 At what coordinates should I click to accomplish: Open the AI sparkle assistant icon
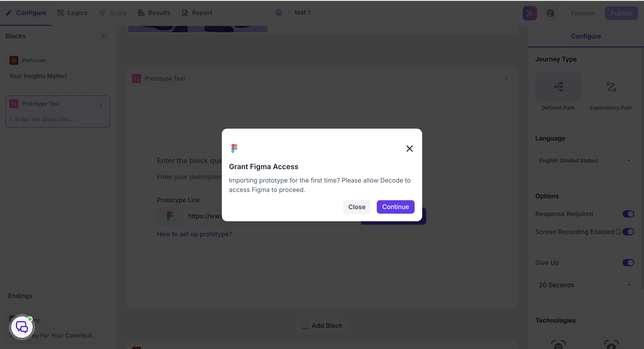click(x=530, y=13)
